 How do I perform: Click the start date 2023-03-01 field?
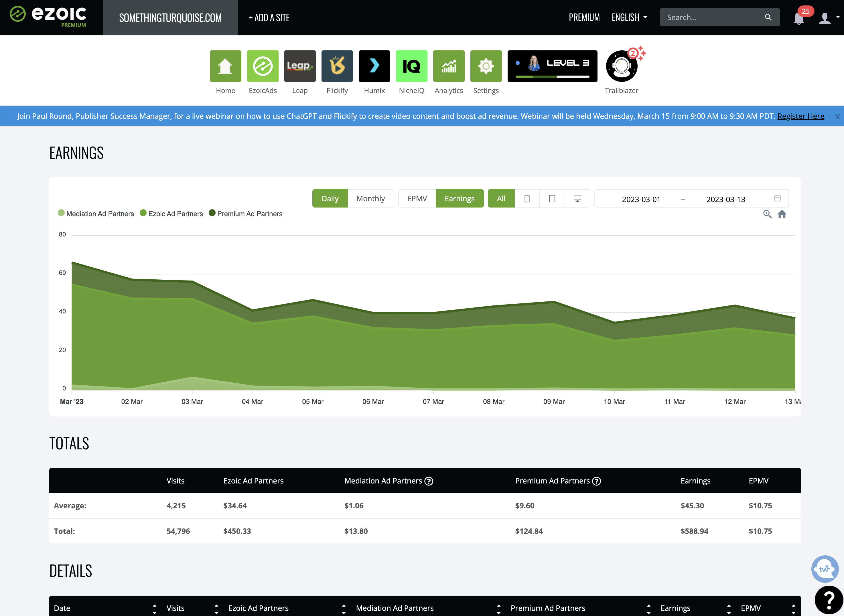pyautogui.click(x=641, y=199)
